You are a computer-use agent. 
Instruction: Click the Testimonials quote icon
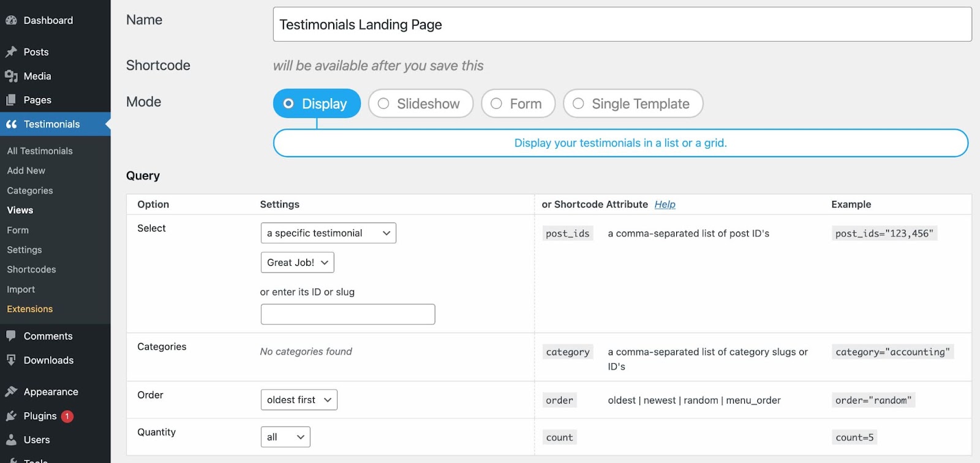(x=11, y=124)
